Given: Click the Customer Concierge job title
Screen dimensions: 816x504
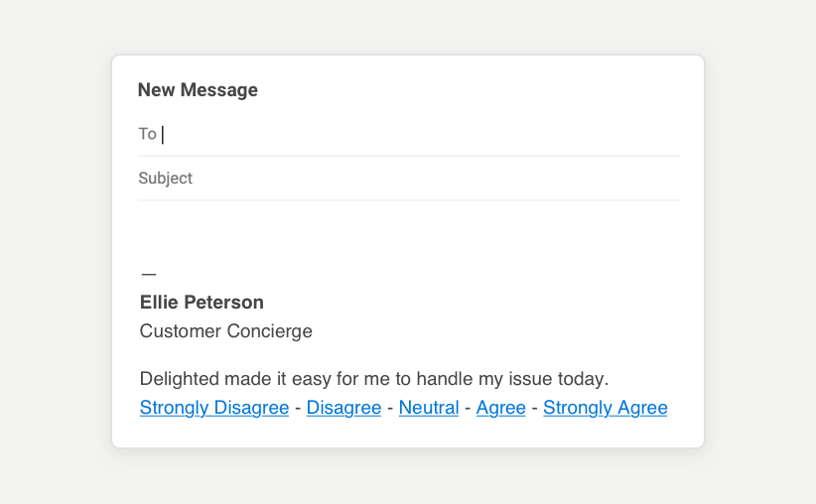Looking at the screenshot, I should coord(226,331).
